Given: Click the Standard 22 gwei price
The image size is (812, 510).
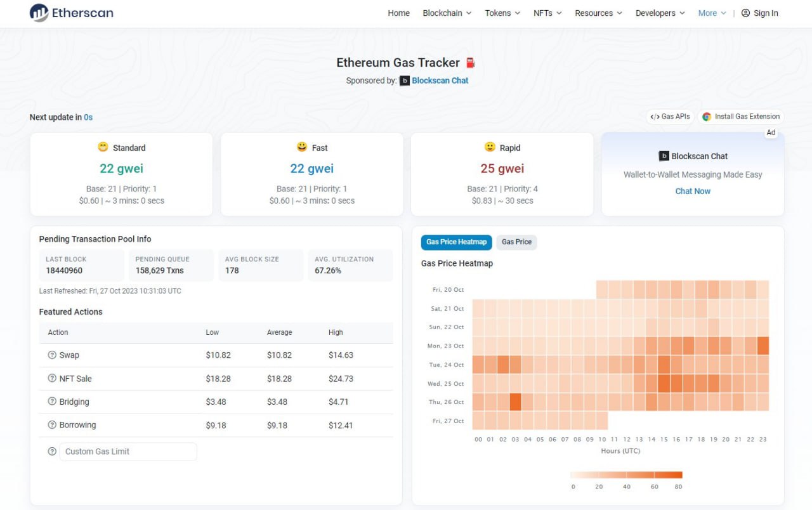Looking at the screenshot, I should 121,168.
